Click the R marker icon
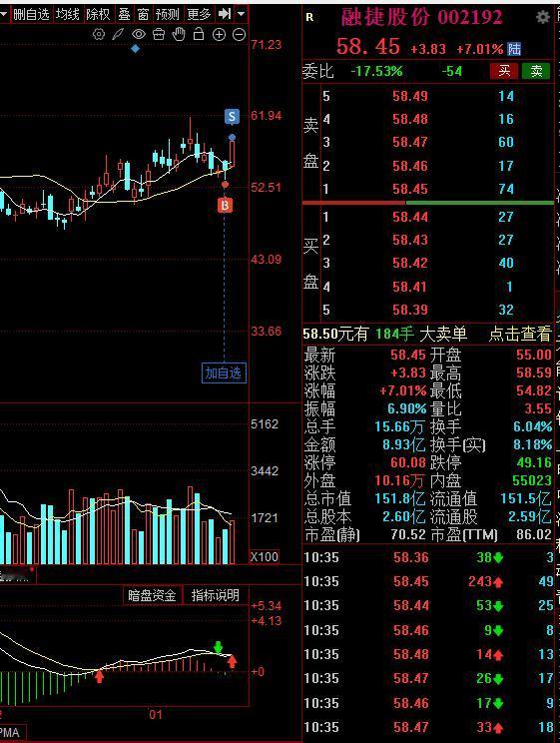This screenshot has height=743, width=560. coord(309,18)
